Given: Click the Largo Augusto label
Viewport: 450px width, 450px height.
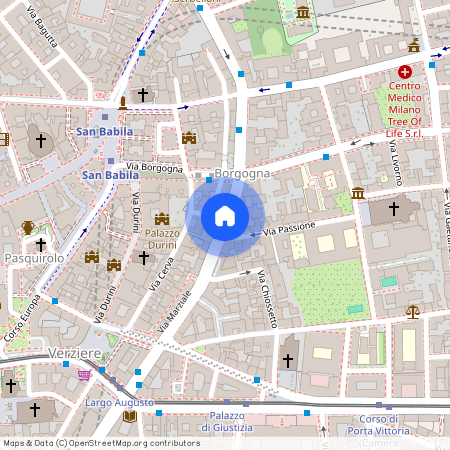Looking at the screenshot, I should click(119, 403).
